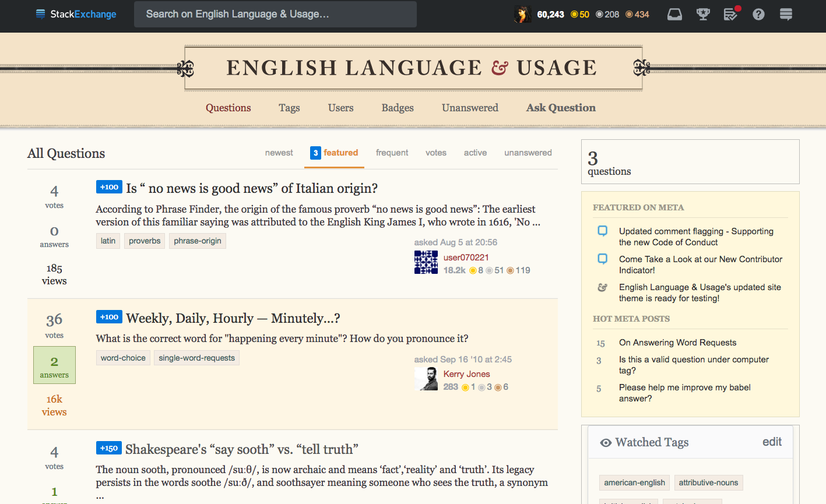Screen dimensions: 826x504
Task: Open the Badges navigation tab
Action: (398, 108)
